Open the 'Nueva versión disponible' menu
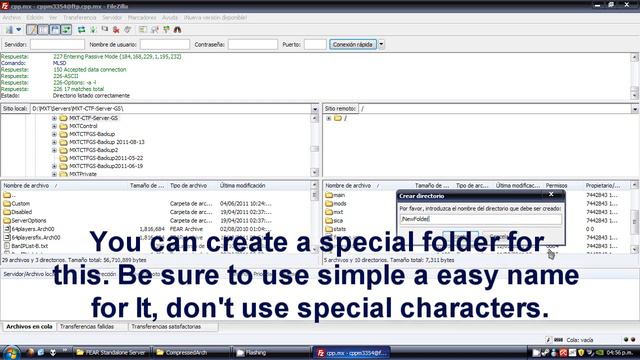Viewport: 640px width, 360px height. 215,18
